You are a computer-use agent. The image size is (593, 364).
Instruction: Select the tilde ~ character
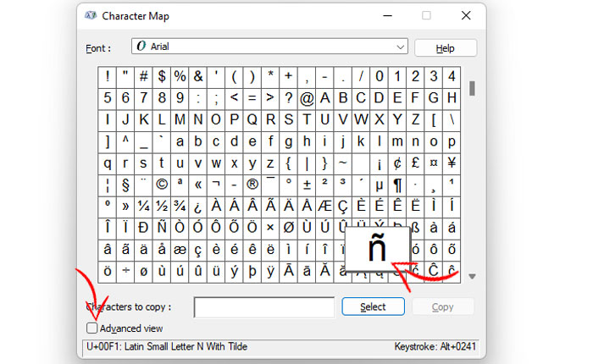tap(342, 163)
